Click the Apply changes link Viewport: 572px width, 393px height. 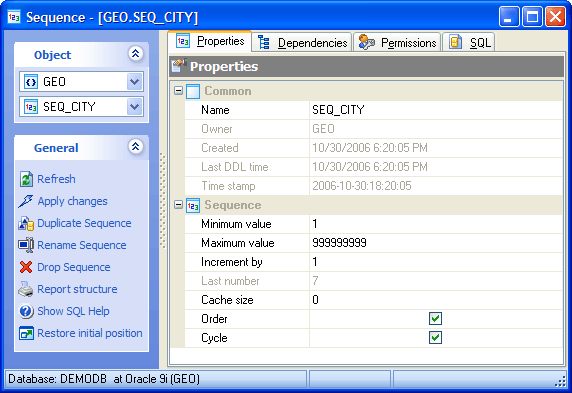(x=73, y=201)
